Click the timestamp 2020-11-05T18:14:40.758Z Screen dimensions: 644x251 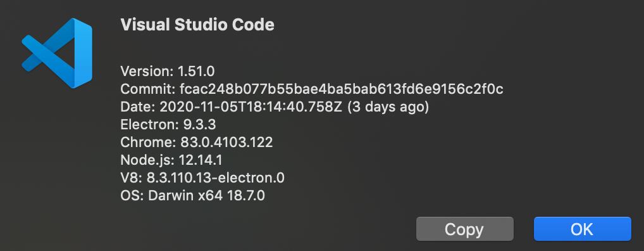pos(251,107)
